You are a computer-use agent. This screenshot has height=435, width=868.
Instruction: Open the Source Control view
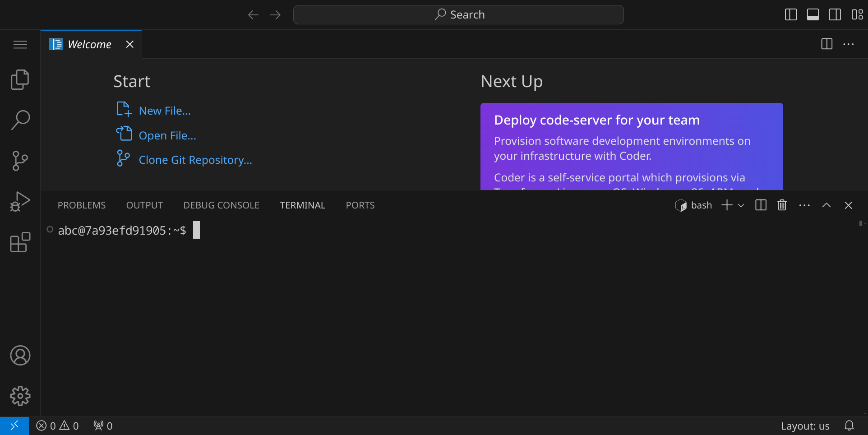click(x=20, y=161)
